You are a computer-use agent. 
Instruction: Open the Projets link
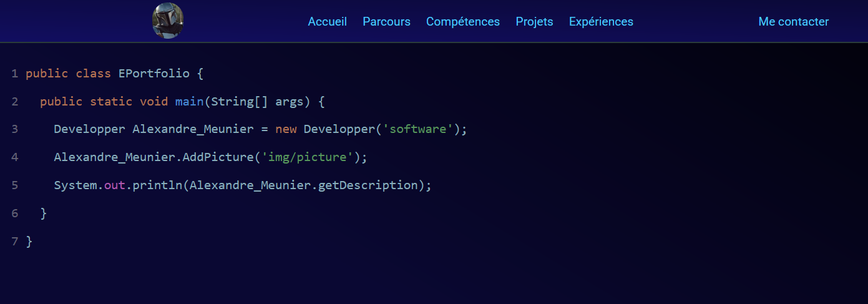pyautogui.click(x=534, y=22)
